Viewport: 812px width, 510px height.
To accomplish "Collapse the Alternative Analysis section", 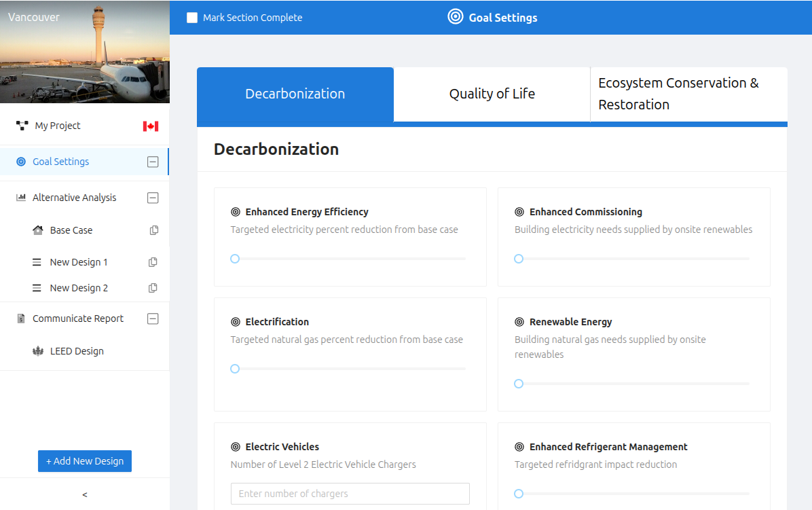I will point(153,198).
